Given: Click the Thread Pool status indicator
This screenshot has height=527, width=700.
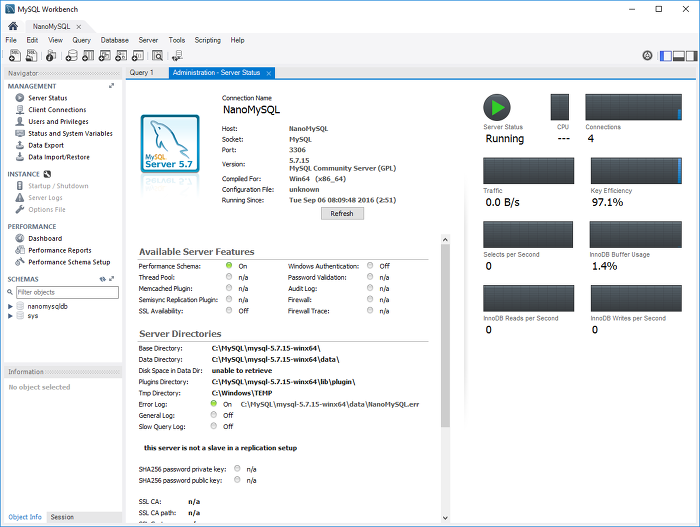Looking at the screenshot, I should tap(229, 276).
